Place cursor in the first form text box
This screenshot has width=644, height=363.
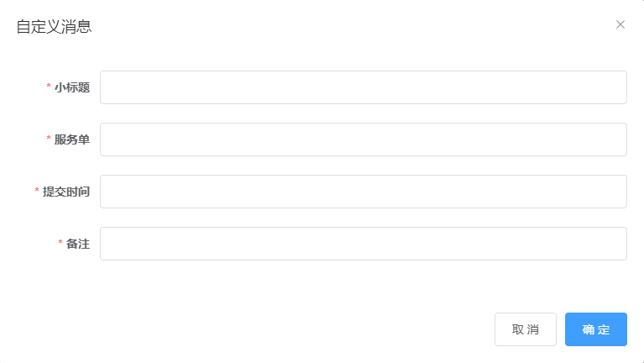(363, 87)
